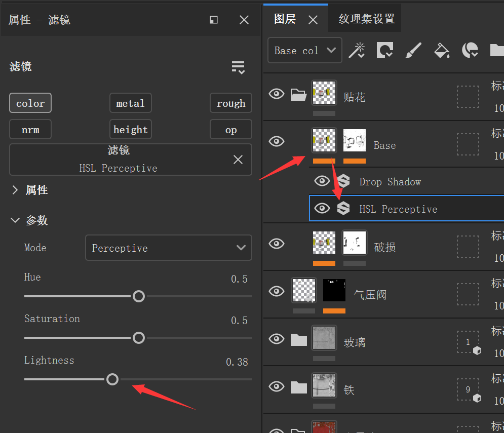This screenshot has width=504, height=433.
Task: Toggle visibility of Drop Shadow effect
Action: coord(322,181)
